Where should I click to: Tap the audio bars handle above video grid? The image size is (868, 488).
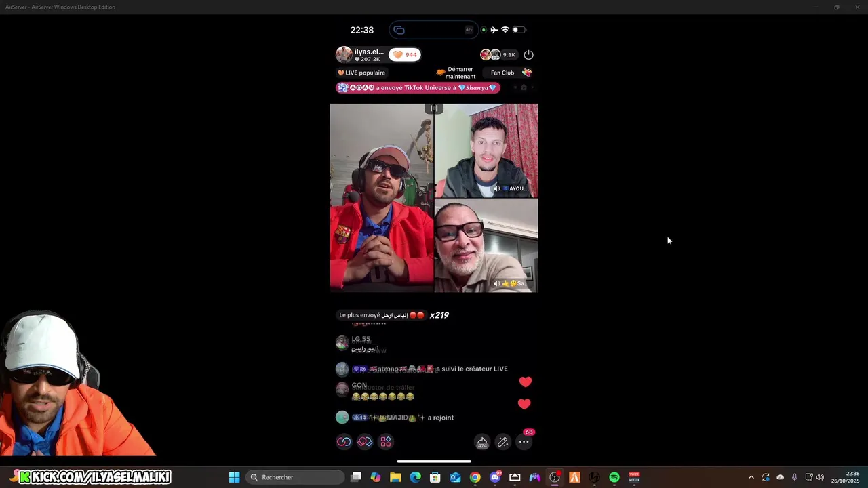[x=434, y=108]
